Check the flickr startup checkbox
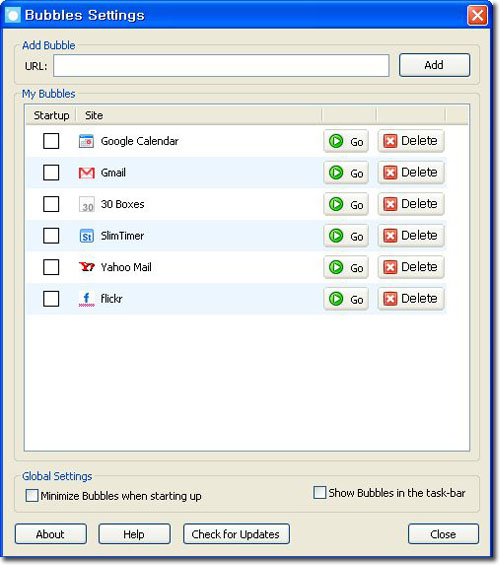The image size is (500, 565). 51,299
